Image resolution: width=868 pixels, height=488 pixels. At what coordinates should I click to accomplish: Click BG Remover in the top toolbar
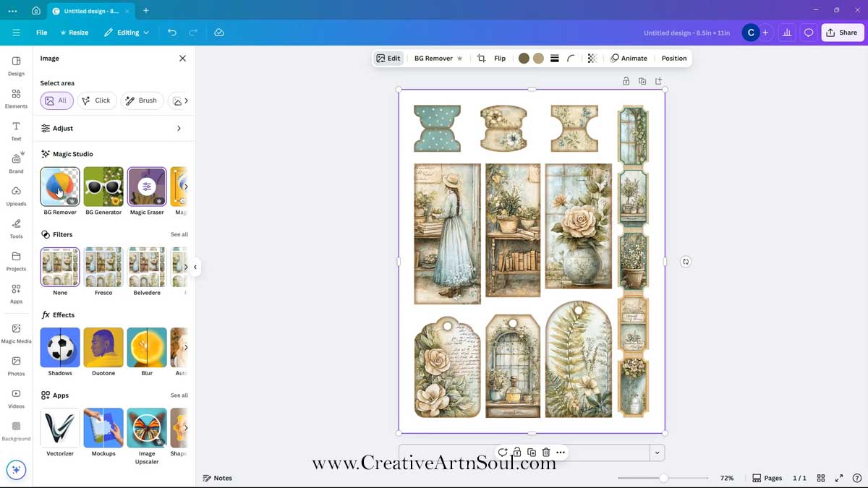[438, 59]
